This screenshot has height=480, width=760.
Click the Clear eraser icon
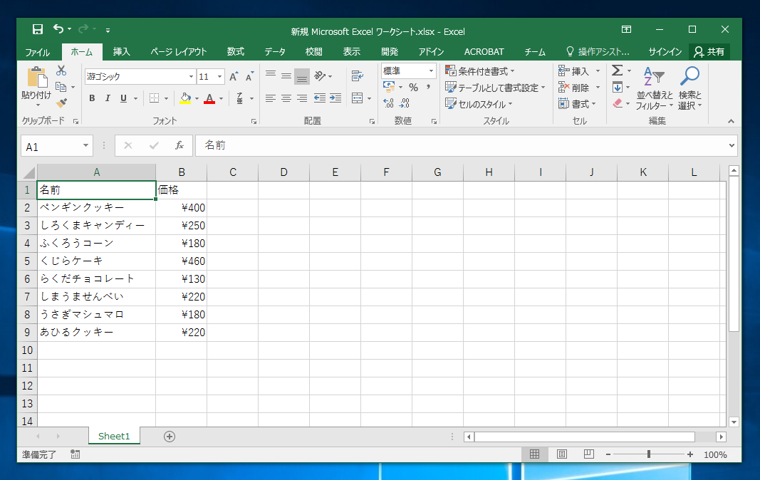618,103
